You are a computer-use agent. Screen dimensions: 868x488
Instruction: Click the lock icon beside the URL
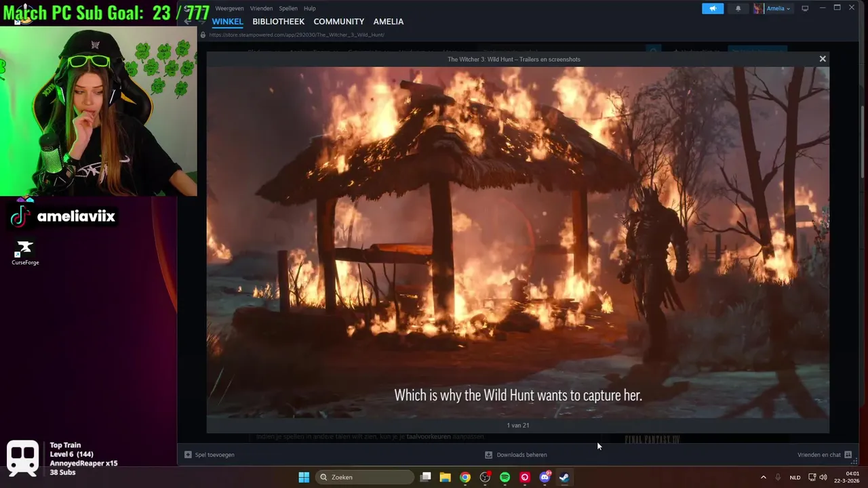tap(203, 35)
